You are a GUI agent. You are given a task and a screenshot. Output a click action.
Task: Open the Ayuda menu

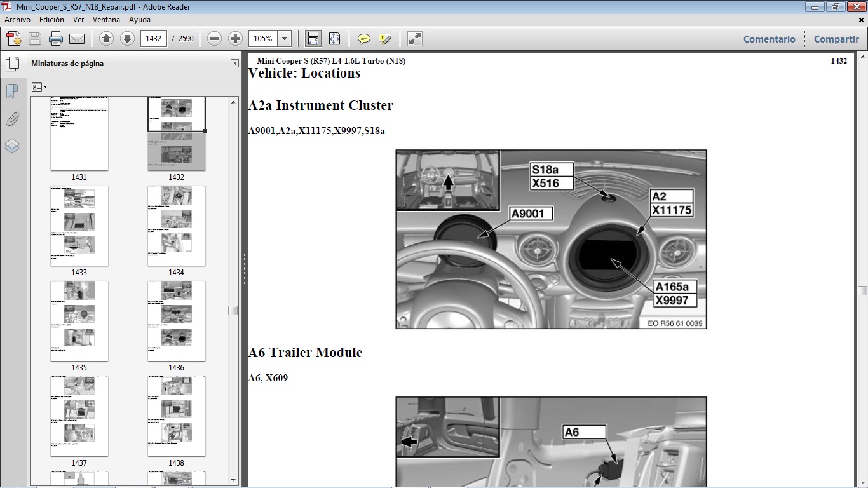140,20
